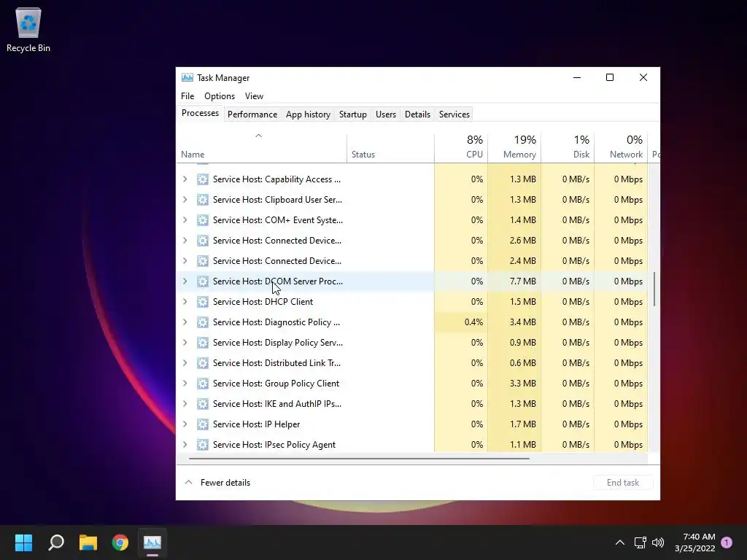Expand Service Host: DHCP Client row

coord(185,302)
